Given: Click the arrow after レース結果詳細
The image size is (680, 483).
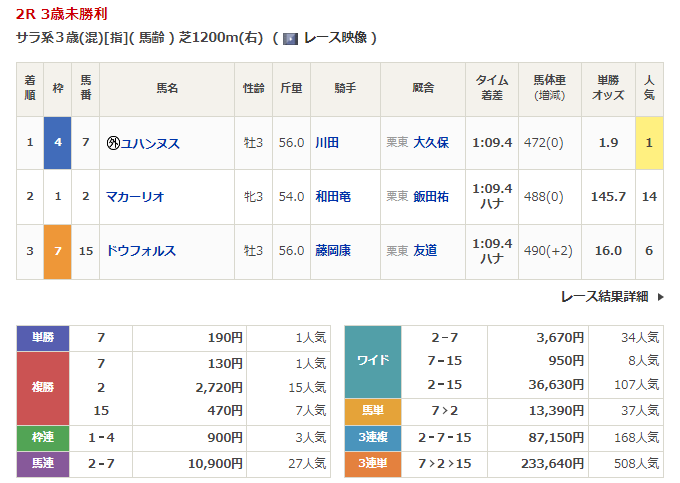Looking at the screenshot, I should point(661,296).
